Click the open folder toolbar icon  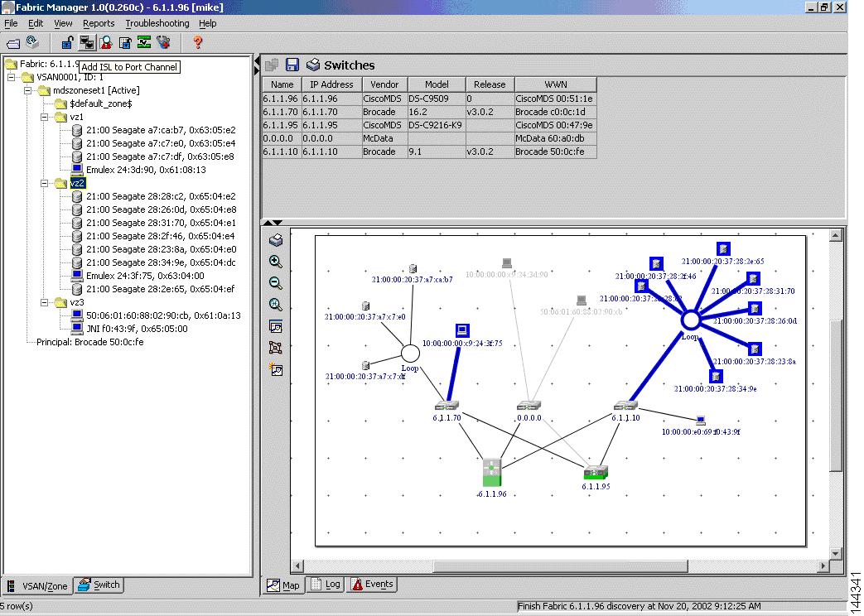(13, 43)
